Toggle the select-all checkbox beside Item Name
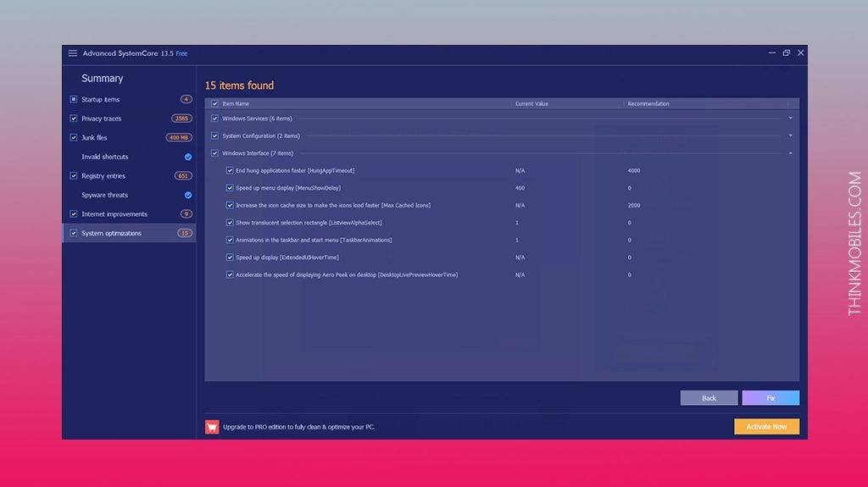This screenshot has width=868, height=487. pos(214,104)
